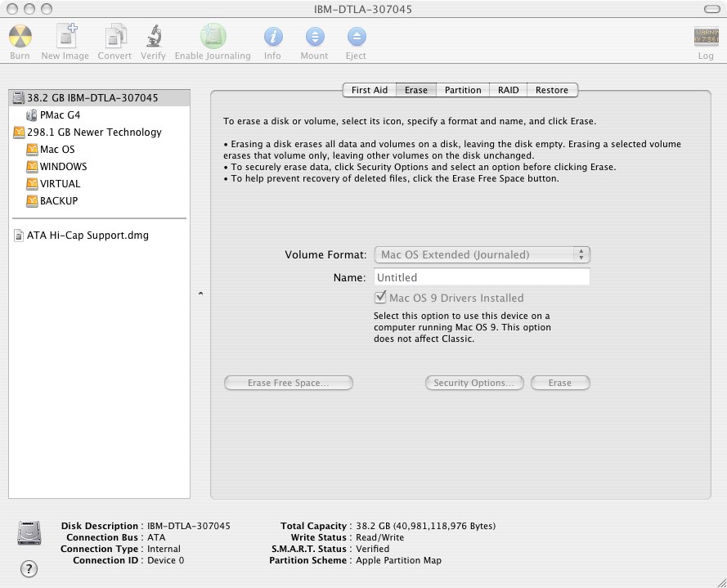Open the RAID tab
727x588 pixels.
(x=508, y=90)
